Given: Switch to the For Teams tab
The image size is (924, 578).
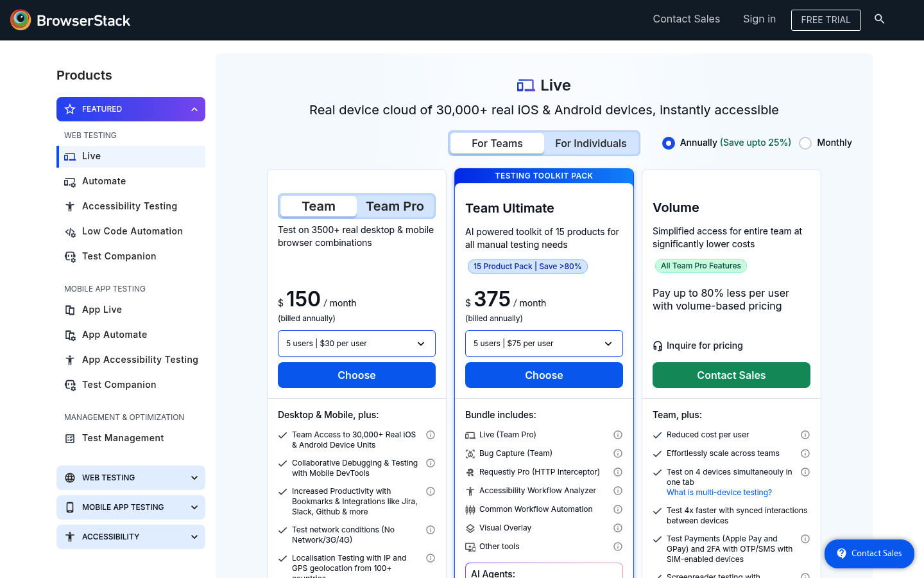Looking at the screenshot, I should [x=497, y=143].
